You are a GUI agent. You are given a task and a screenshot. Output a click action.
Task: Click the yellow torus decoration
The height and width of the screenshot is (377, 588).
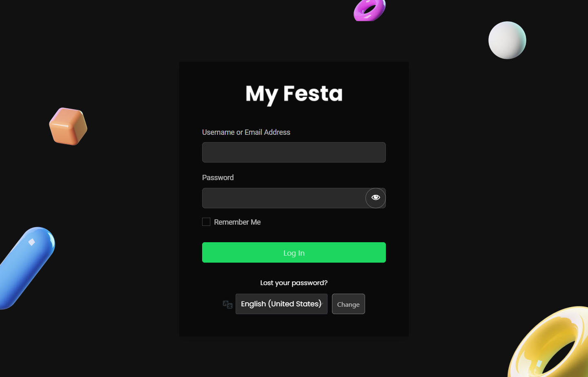click(x=549, y=342)
